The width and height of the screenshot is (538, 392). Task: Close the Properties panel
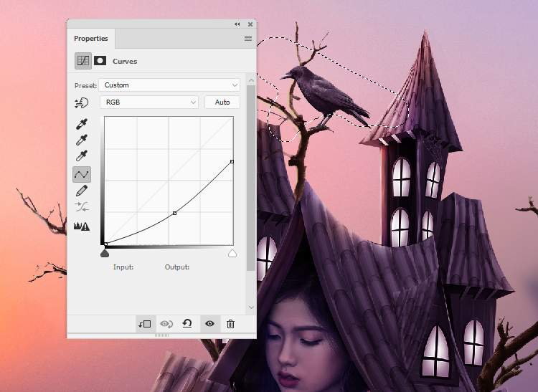[x=250, y=24]
